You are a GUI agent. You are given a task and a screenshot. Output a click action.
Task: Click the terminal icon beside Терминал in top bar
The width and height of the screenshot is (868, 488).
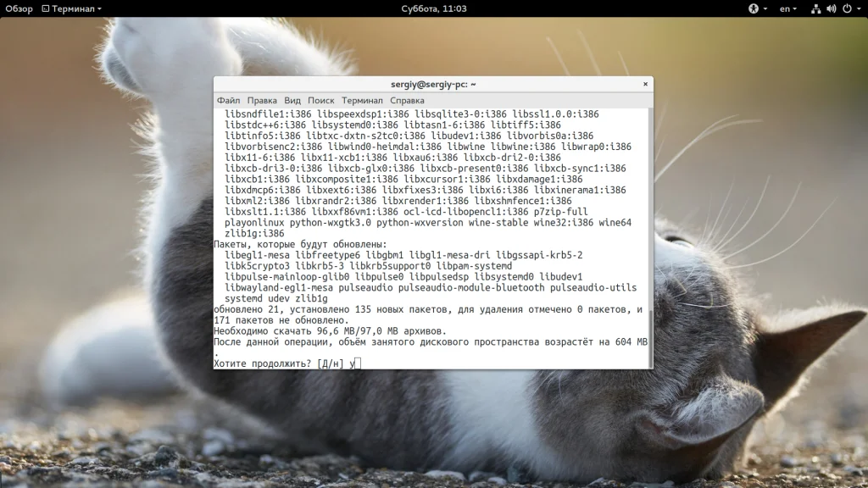46,8
